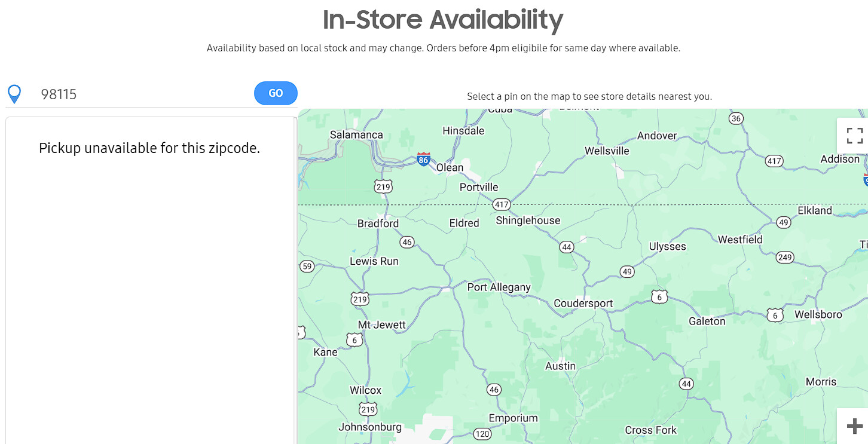Click the Route 36 shield marker
Screen dimensions: 868x444
coord(736,118)
